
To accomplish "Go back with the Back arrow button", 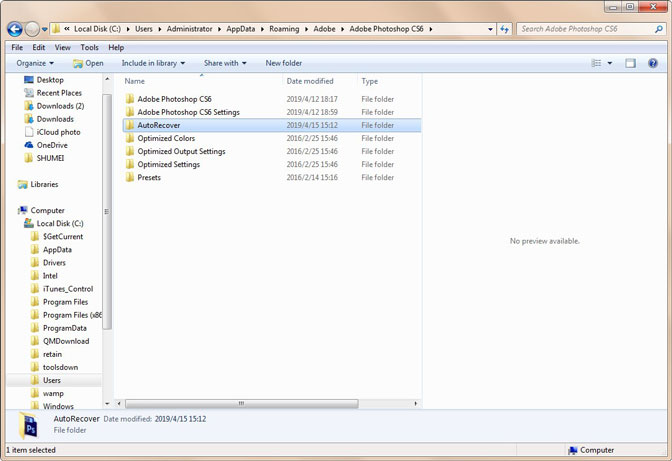I will pyautogui.click(x=15, y=29).
